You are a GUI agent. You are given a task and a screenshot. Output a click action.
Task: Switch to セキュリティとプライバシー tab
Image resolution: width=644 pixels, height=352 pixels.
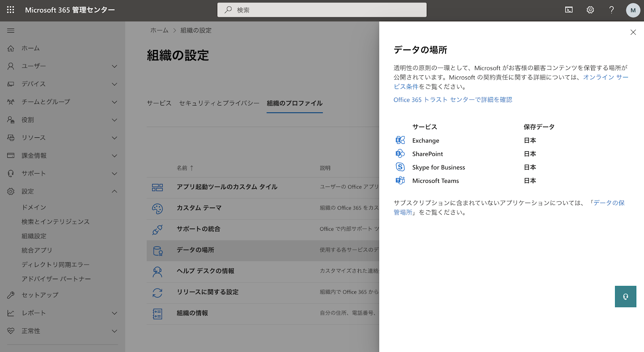click(x=219, y=103)
